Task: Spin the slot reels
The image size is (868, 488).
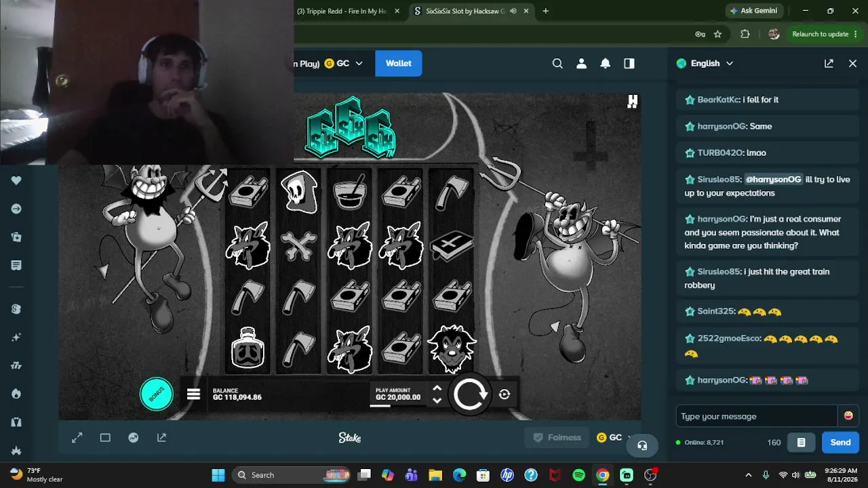Action: [x=470, y=394]
